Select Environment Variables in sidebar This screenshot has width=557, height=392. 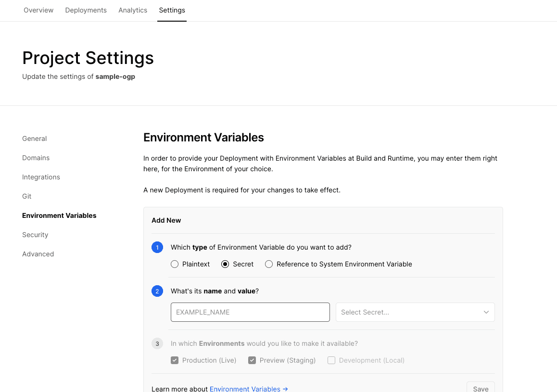pos(59,215)
